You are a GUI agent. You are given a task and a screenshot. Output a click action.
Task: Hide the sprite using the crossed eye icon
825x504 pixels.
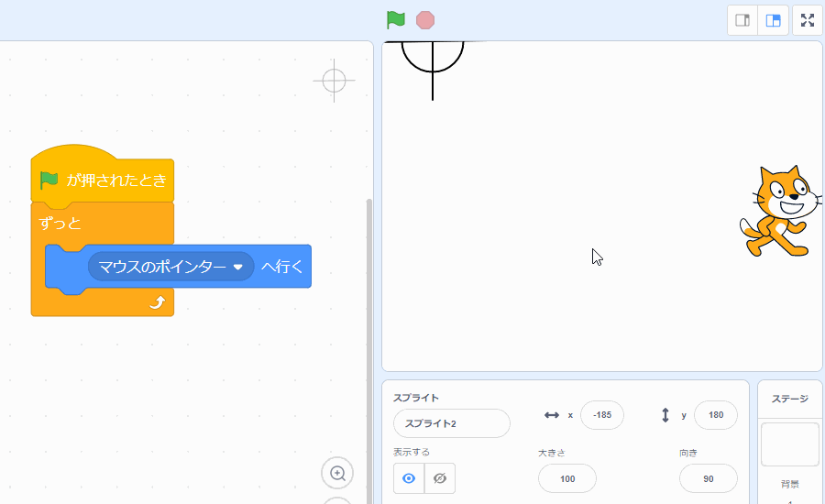pos(440,478)
